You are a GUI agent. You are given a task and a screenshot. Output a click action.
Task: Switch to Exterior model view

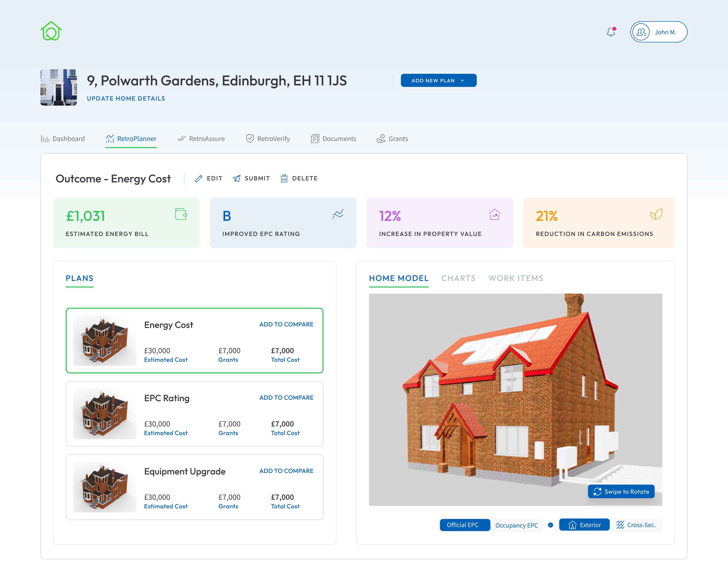pos(584,525)
